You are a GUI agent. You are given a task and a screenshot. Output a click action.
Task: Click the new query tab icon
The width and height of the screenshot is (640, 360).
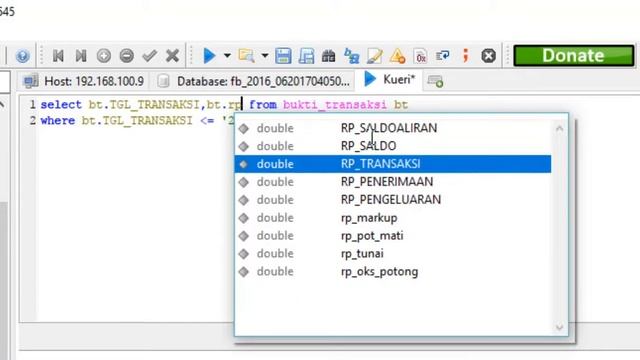(x=435, y=81)
